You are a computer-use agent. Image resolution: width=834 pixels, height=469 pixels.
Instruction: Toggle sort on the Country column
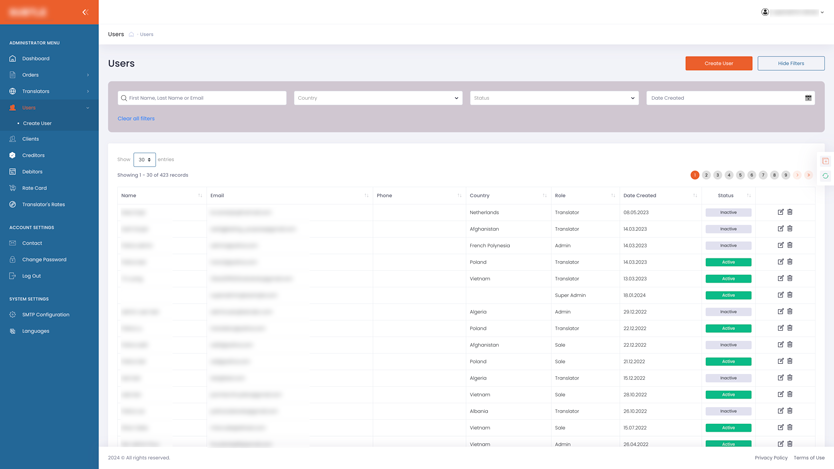544,196
